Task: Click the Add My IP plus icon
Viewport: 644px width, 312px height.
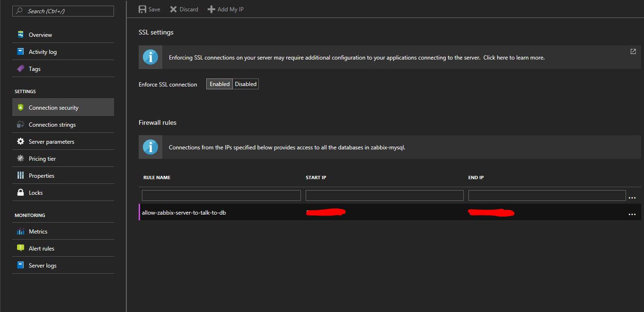Action: pos(212,9)
